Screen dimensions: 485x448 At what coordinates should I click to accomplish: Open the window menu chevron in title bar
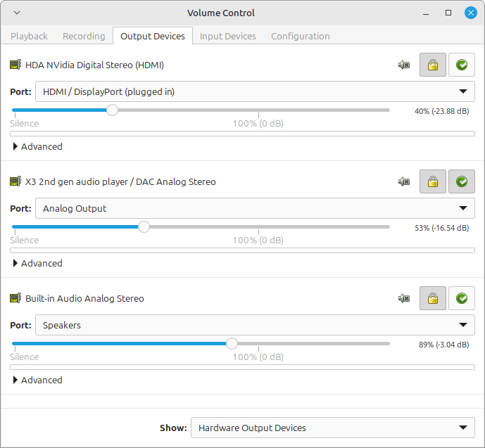(17, 13)
